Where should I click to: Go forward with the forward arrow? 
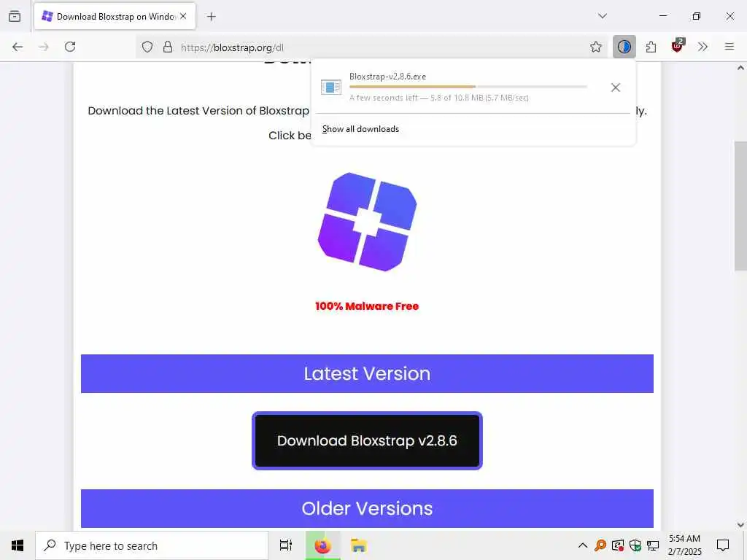click(x=44, y=47)
